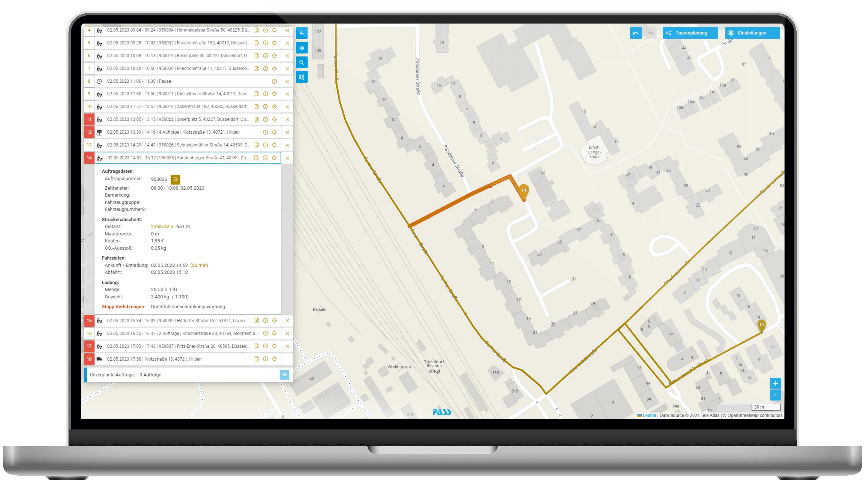Screen dimensions: 868x488
Task: Center map on Ackerstraße 182 stop
Action: coord(274,107)
